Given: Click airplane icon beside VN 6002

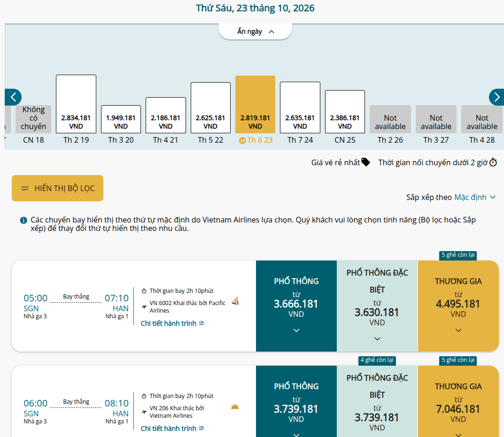Looking at the screenshot, I should (144, 307).
